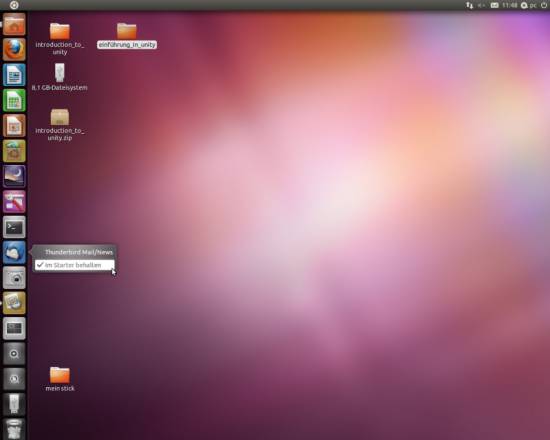This screenshot has width=550, height=440.
Task: Select the 'Thunderbird Mail/News' menu entry
Action: tap(79, 252)
